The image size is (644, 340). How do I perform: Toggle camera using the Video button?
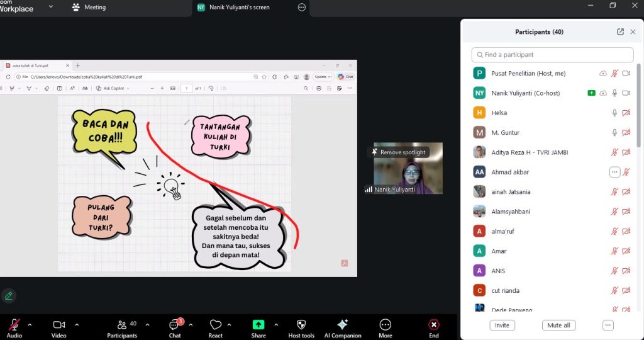click(59, 324)
